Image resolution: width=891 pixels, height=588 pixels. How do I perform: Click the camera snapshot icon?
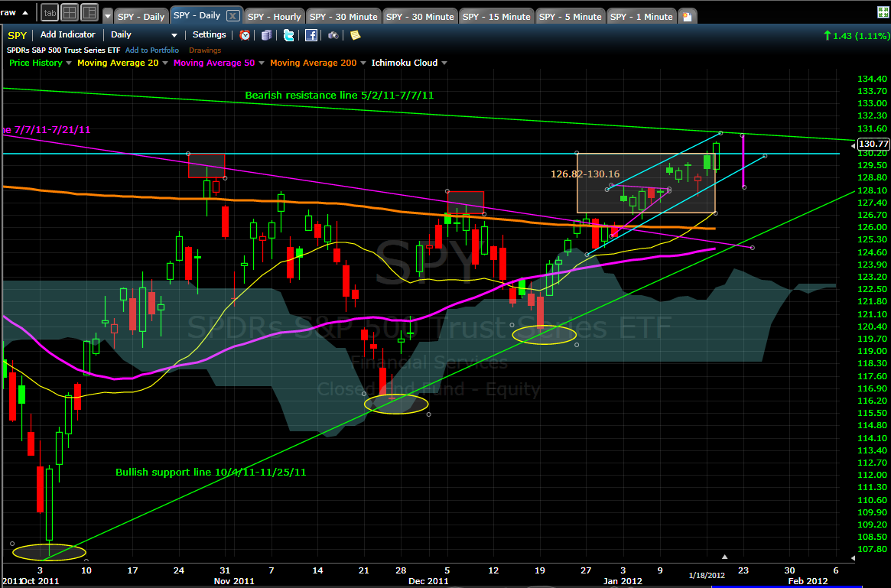pos(333,35)
